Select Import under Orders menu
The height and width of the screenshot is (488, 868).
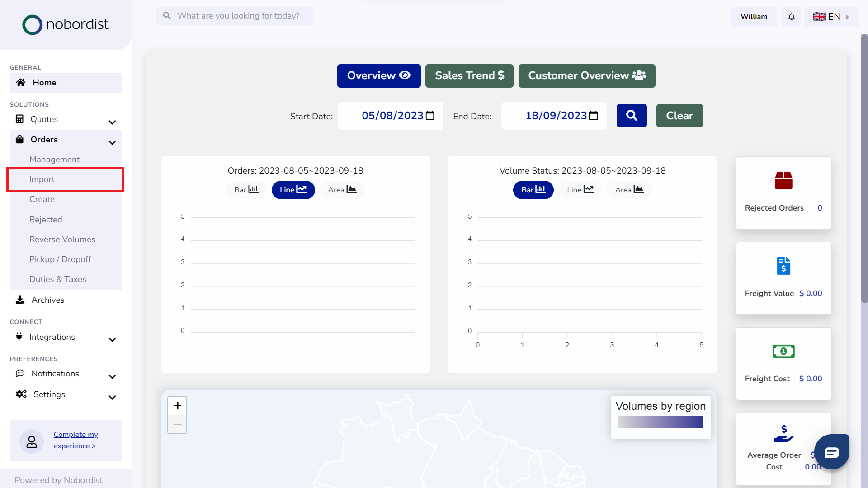coord(42,179)
